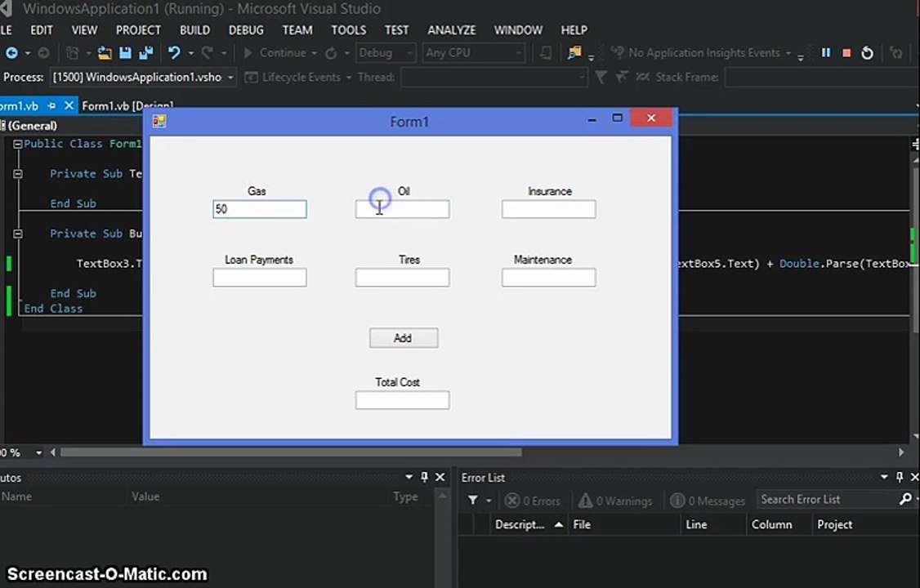
Task: Open the Autos panel window options dropdown
Action: [409, 477]
